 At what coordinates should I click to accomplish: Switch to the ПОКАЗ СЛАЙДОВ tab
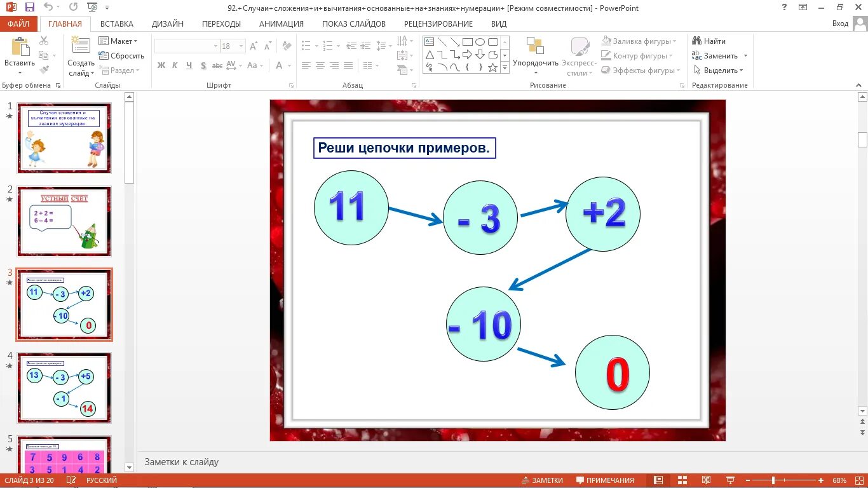click(354, 24)
